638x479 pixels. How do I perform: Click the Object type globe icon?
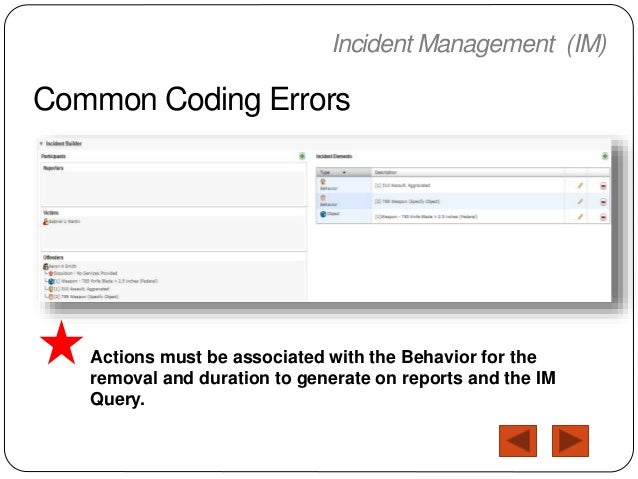pyautogui.click(x=323, y=215)
